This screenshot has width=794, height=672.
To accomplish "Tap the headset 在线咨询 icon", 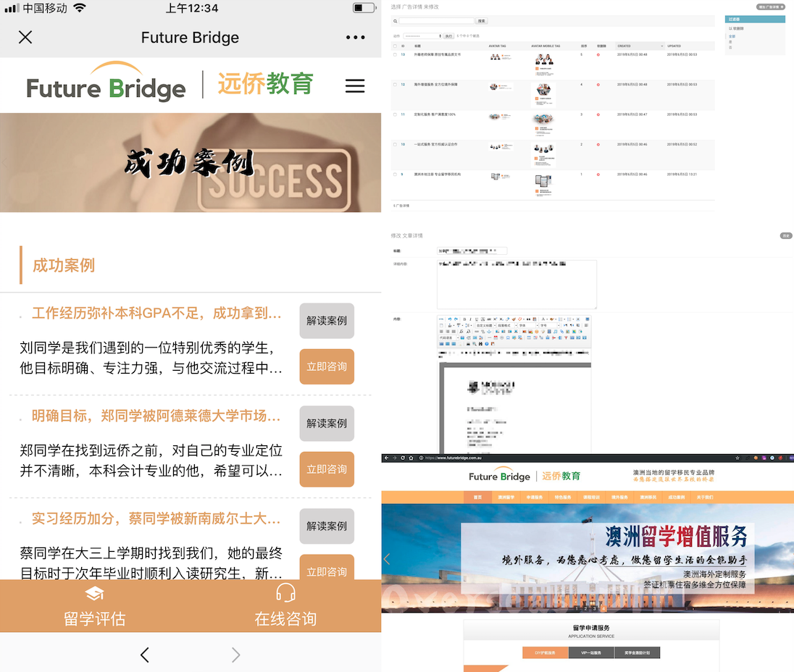I will tap(285, 594).
